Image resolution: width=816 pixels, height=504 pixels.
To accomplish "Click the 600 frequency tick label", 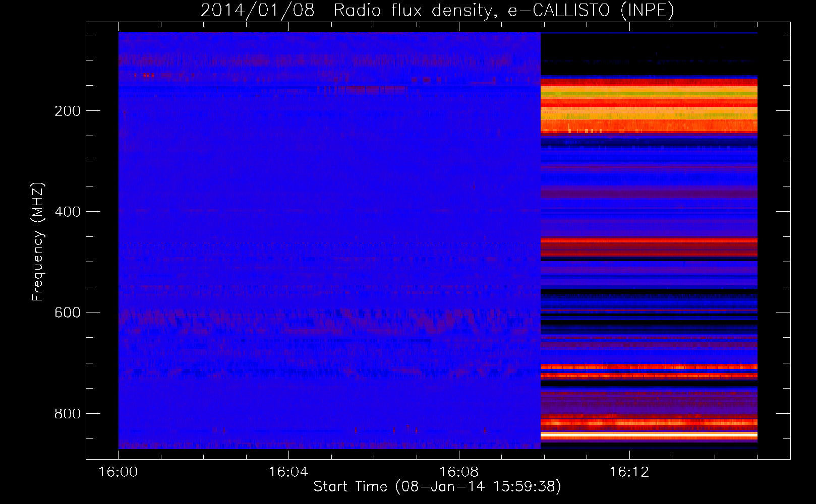I will [68, 312].
